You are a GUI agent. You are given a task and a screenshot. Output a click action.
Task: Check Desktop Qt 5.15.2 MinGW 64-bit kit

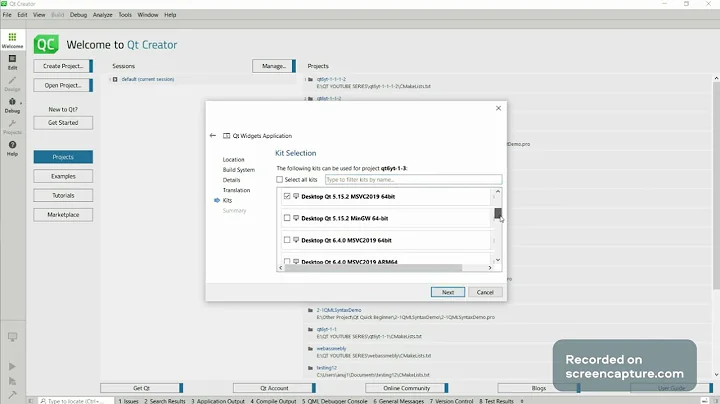pyautogui.click(x=287, y=218)
